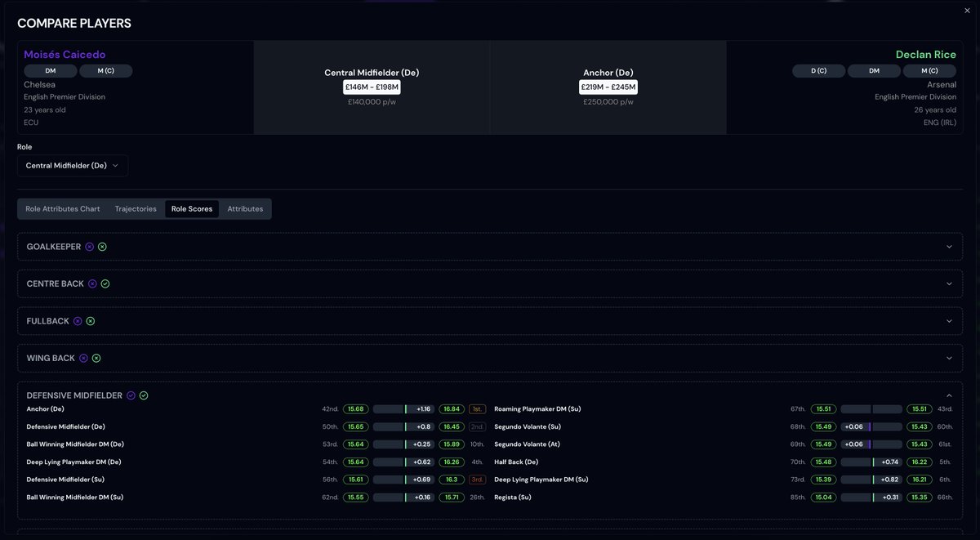Screen dimensions: 980x540
Task: Click Regista (Su) comparison bar +0.31
Action: pos(872,497)
